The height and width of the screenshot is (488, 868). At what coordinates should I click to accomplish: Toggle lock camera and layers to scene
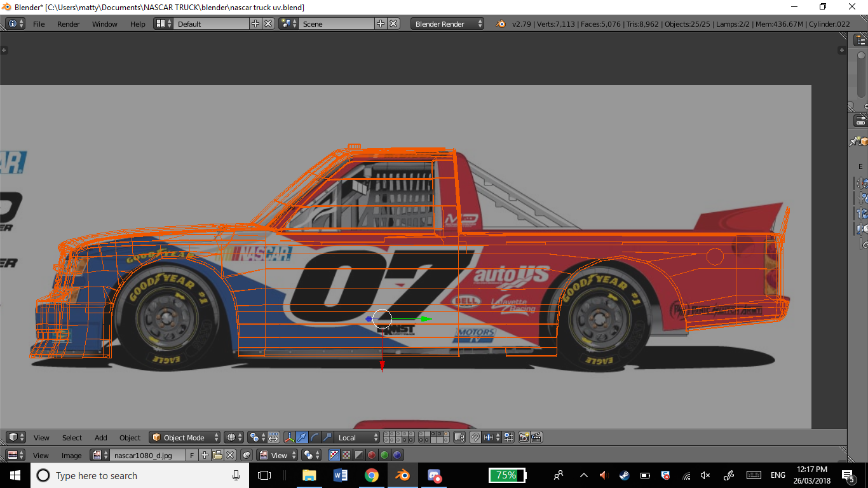459,437
